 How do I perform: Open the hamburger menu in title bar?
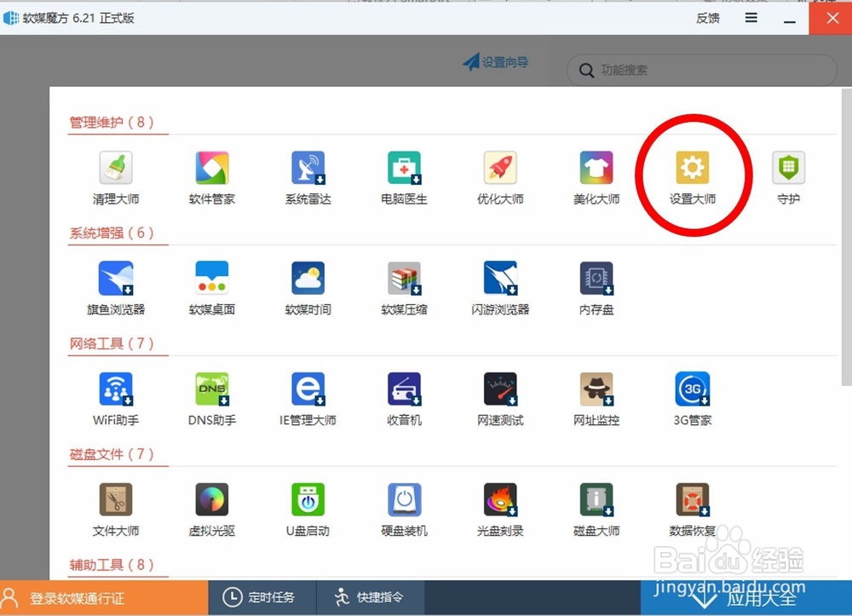(751, 18)
